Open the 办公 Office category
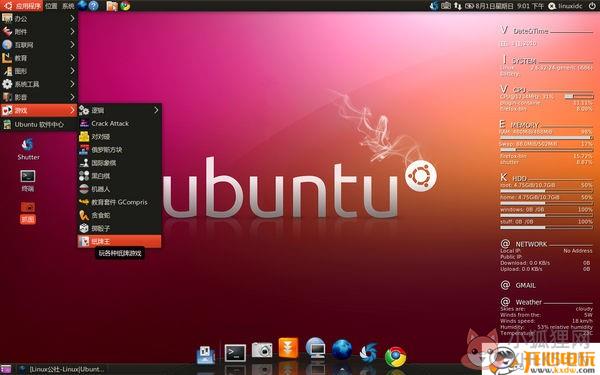600x375 pixels. (x=39, y=18)
